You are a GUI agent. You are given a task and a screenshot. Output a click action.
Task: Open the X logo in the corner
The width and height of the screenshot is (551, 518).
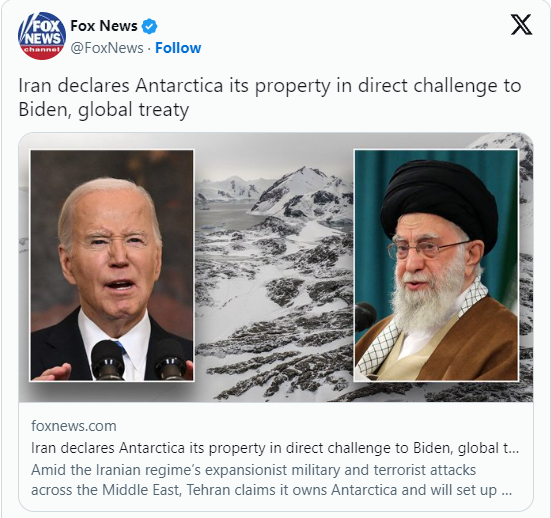pos(521,25)
